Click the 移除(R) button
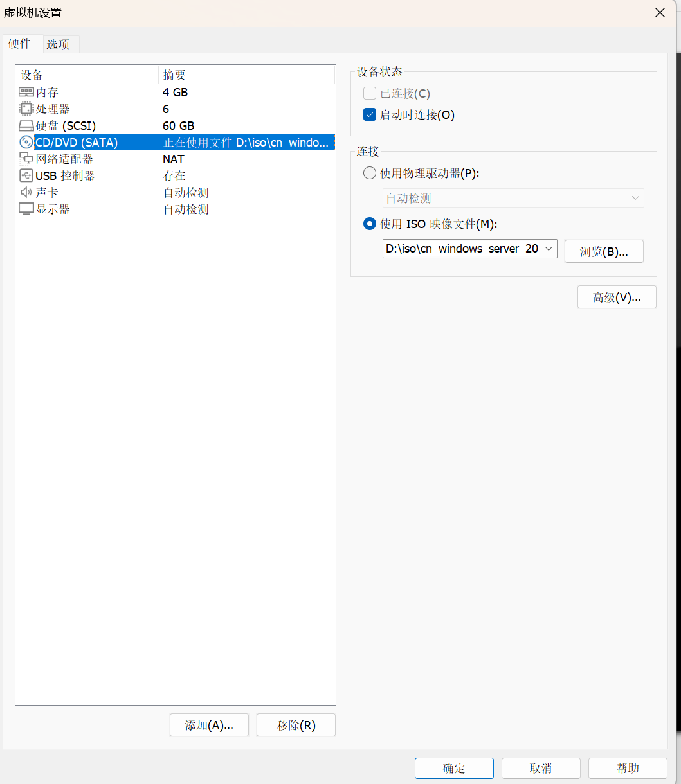 point(296,725)
